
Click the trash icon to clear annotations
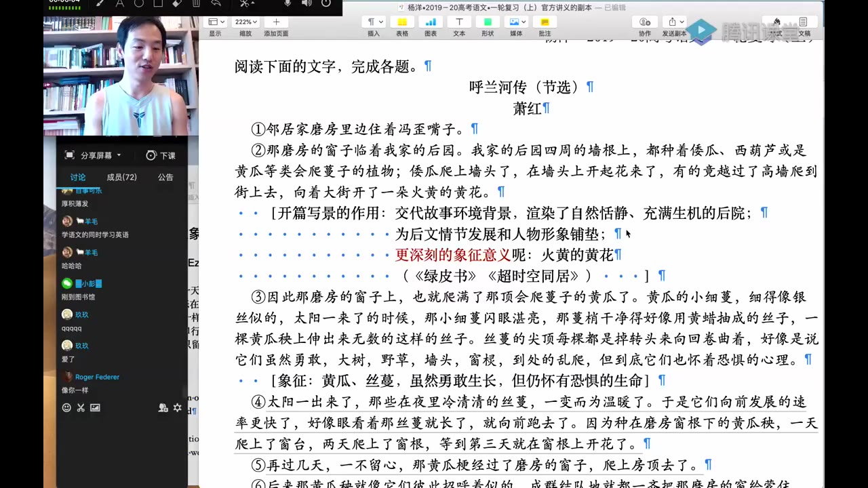[x=196, y=3]
